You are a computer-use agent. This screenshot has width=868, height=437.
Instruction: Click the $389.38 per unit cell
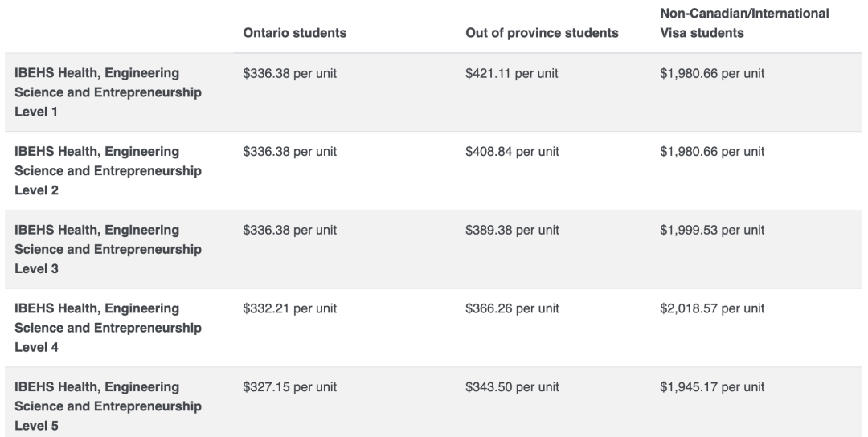point(512,230)
